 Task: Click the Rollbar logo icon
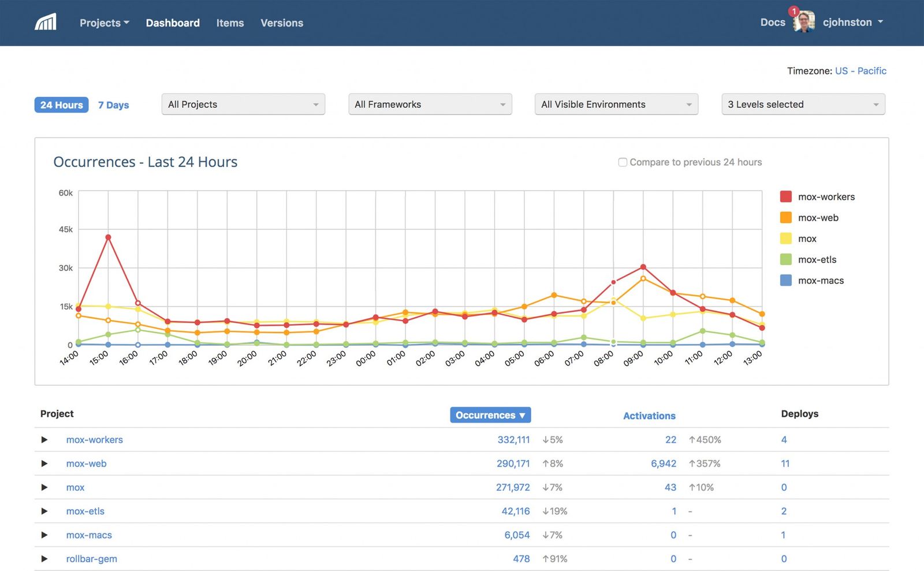pos(45,22)
